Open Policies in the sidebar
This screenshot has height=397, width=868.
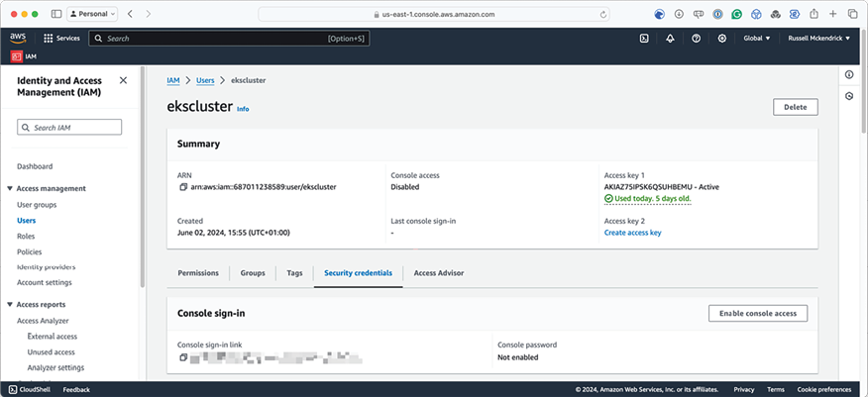point(30,251)
